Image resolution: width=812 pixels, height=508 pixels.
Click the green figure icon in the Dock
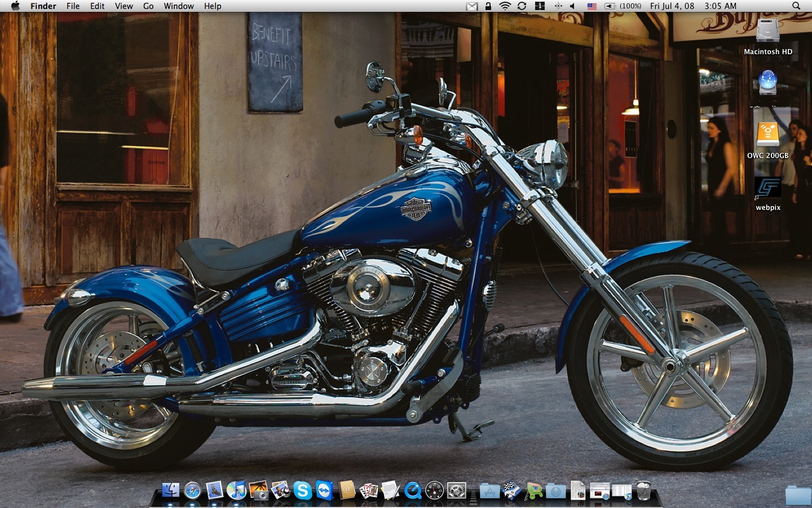tap(533, 491)
